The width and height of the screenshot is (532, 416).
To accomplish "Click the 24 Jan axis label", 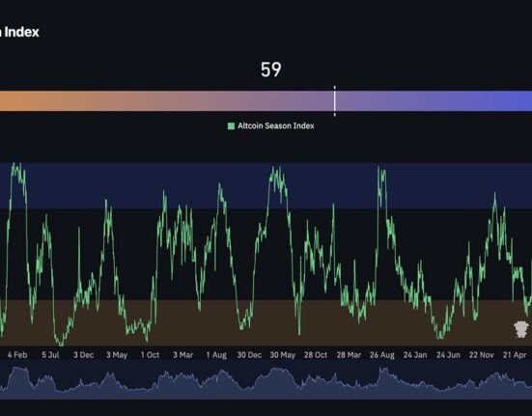I will 415,355.
